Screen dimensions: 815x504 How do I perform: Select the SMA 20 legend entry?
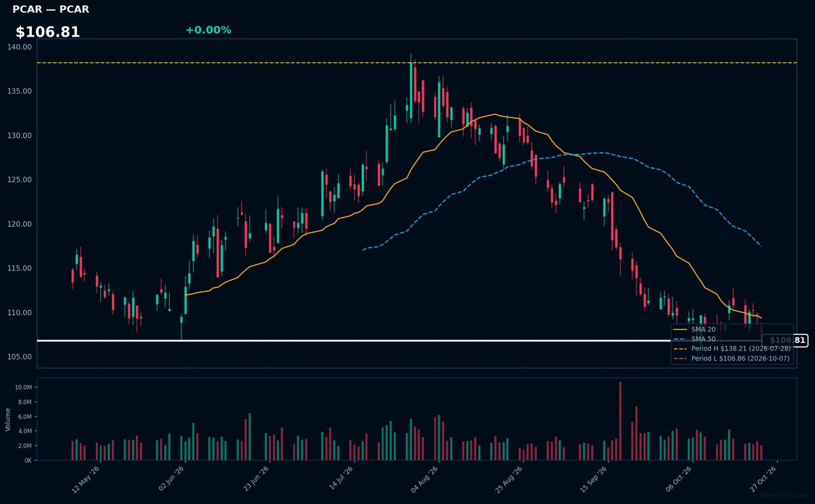(x=703, y=329)
